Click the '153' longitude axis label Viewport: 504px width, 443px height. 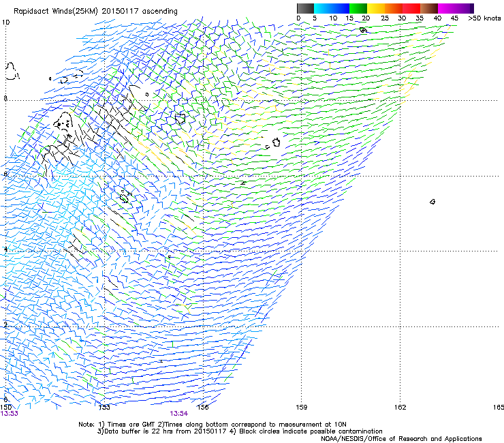pos(104,408)
